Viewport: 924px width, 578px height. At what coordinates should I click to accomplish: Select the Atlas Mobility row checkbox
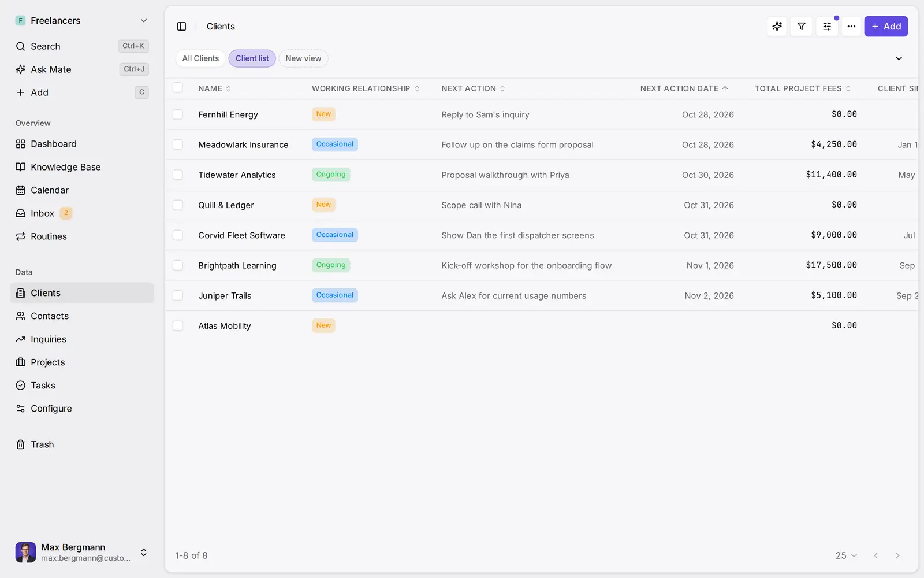point(178,326)
